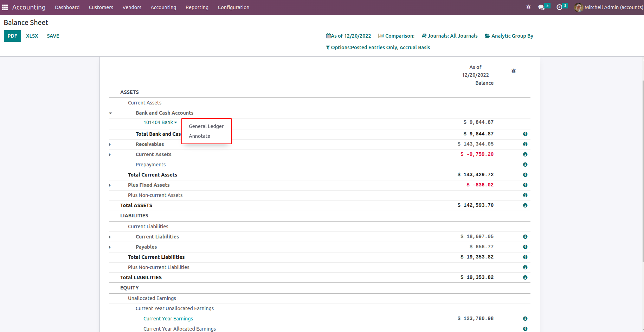Select General Ledger from the popup menu
The width and height of the screenshot is (644, 332).
[206, 126]
